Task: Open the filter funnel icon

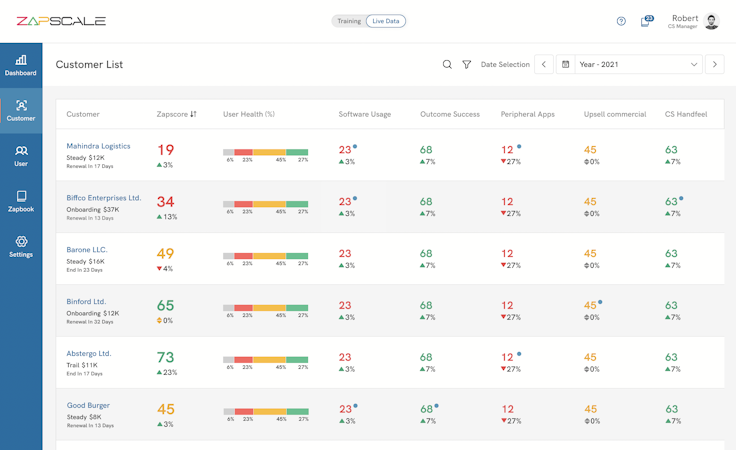Action: [467, 64]
